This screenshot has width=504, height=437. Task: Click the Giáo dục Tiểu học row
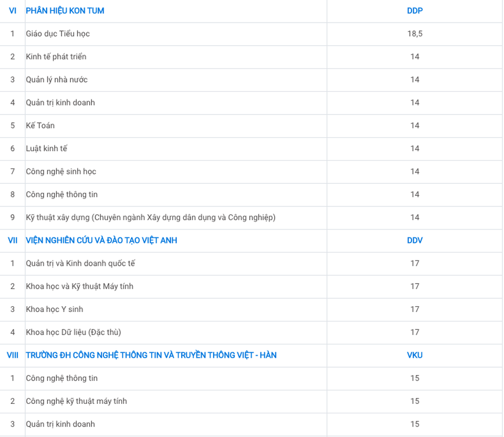[x=58, y=34]
